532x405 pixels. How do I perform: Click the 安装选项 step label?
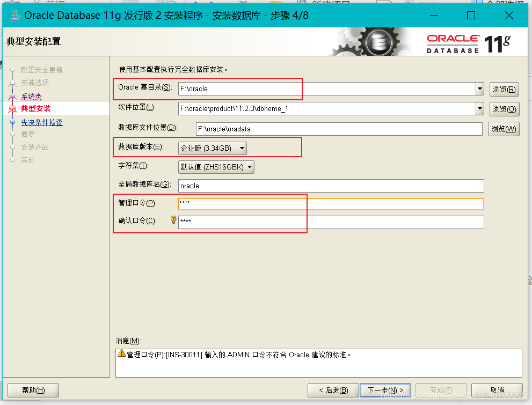35,83
